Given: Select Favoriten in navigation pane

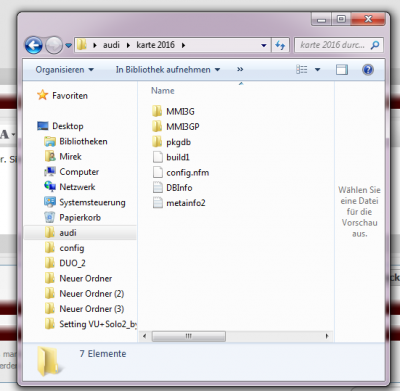Looking at the screenshot, I should click(70, 96).
